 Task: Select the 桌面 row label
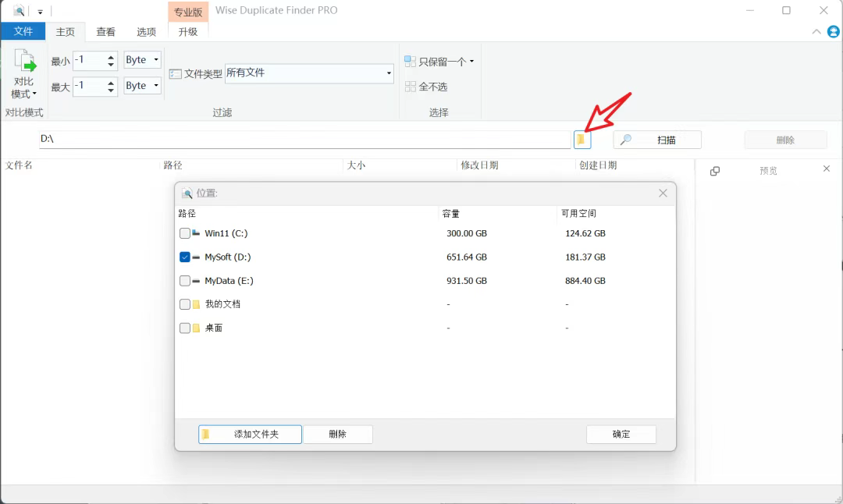click(x=213, y=328)
